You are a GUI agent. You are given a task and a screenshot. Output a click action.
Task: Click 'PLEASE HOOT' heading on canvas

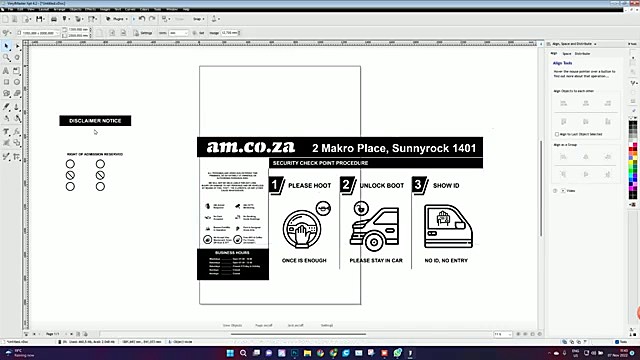pos(309,185)
